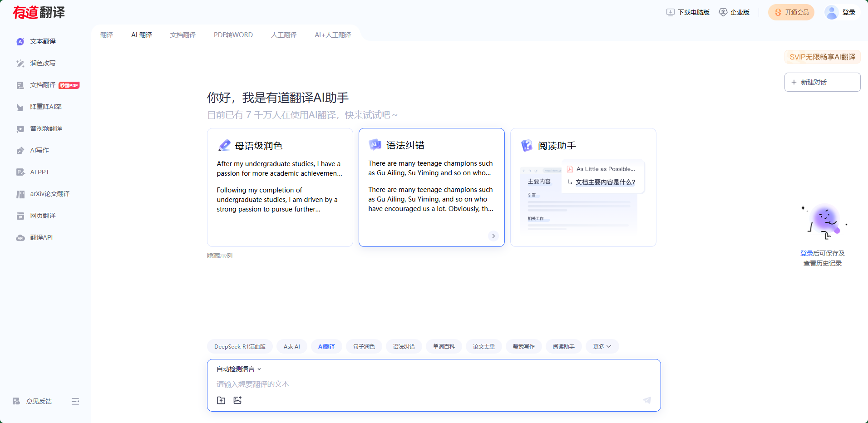Image resolution: width=868 pixels, height=423 pixels.
Task: Collapse examples via 隐藏示例
Action: click(x=219, y=256)
